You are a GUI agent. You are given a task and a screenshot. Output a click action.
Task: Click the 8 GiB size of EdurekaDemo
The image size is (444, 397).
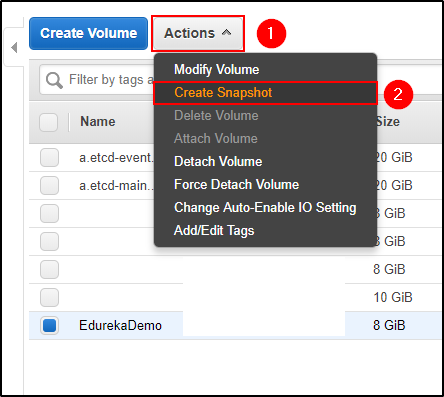click(389, 325)
